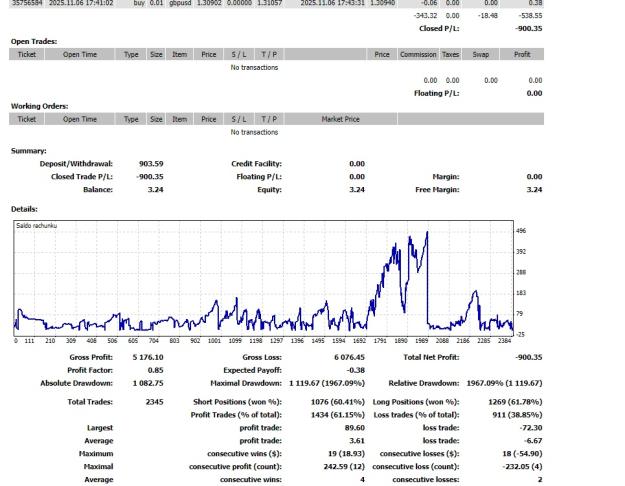The width and height of the screenshot is (625, 486).
Task: Select Loss trades value 911 (38.85%)
Action: pos(517,415)
